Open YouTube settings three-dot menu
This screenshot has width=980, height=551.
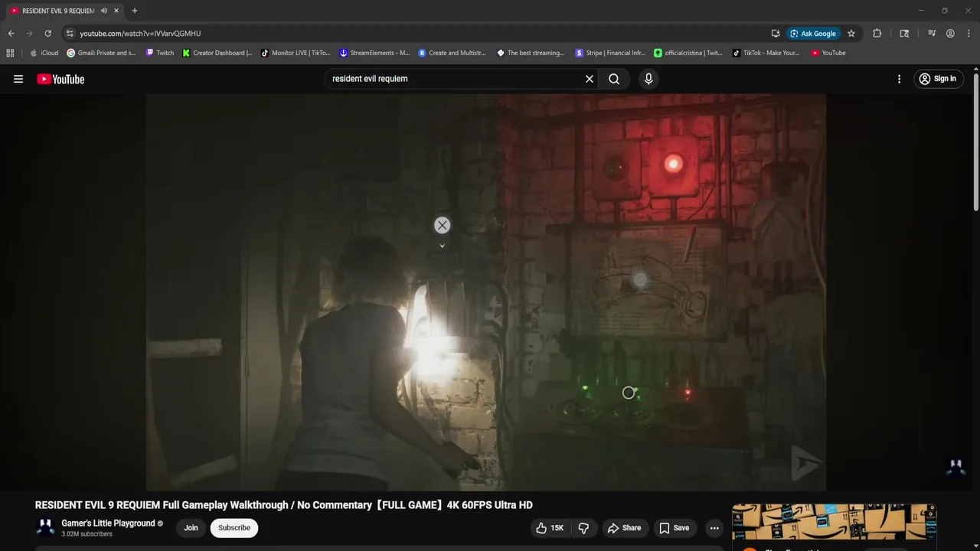coord(899,79)
